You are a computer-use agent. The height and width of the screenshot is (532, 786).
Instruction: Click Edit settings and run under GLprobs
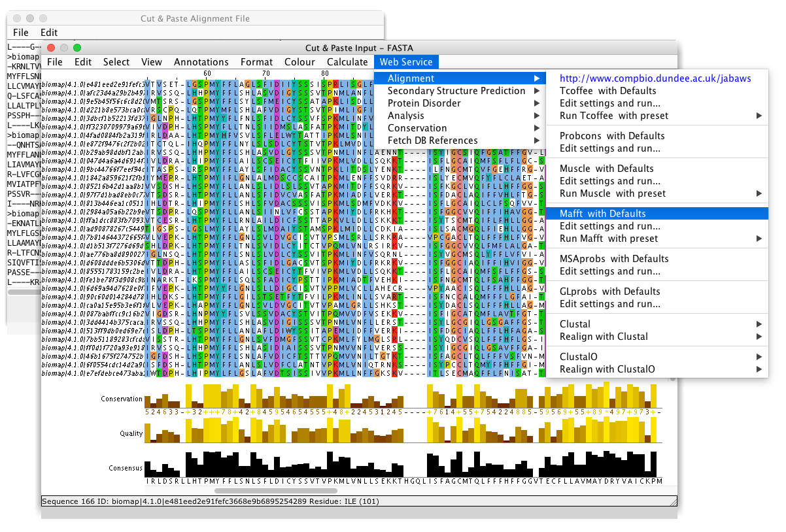609,304
